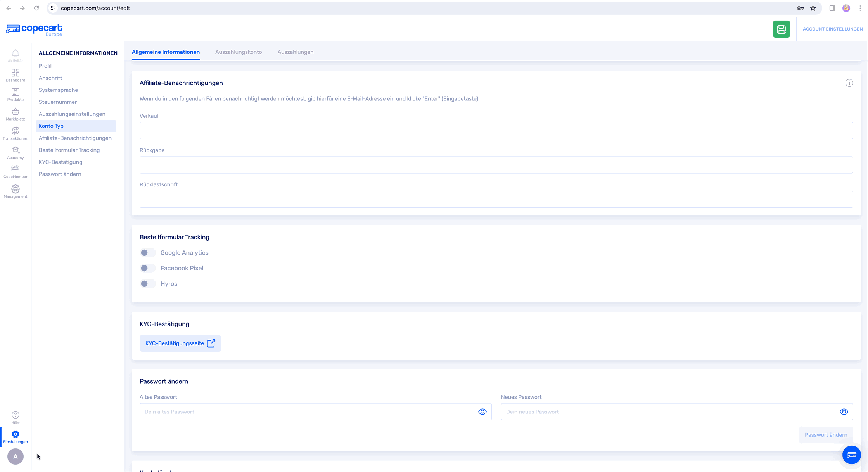Click into the Verkauf email field

coord(496,131)
